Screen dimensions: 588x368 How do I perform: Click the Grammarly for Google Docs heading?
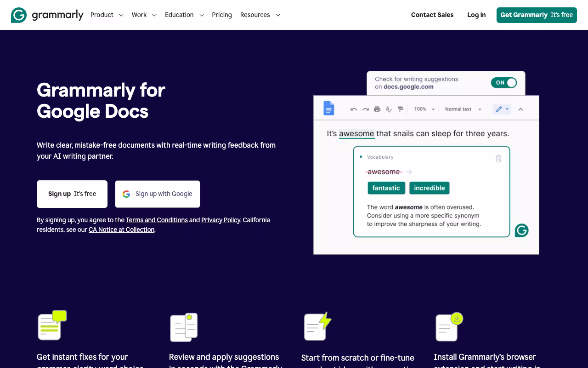click(101, 100)
